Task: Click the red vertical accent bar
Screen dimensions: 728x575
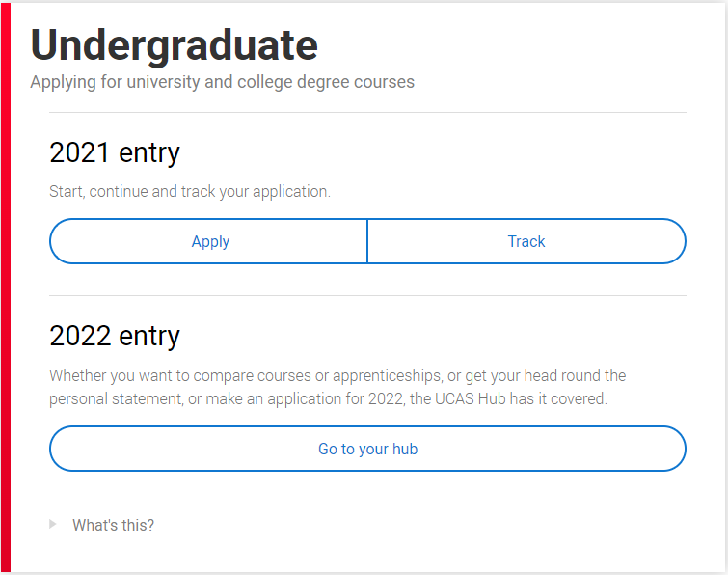Action: [6, 287]
